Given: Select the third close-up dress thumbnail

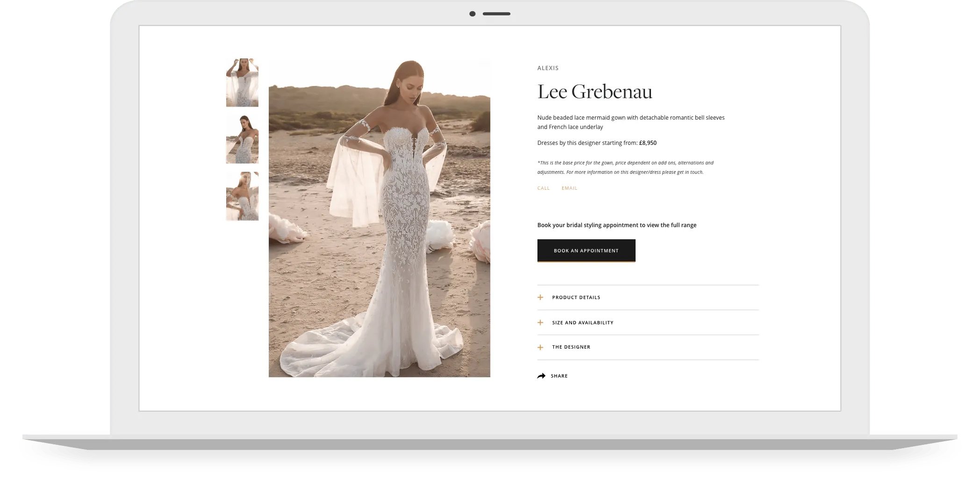Looking at the screenshot, I should (242, 196).
